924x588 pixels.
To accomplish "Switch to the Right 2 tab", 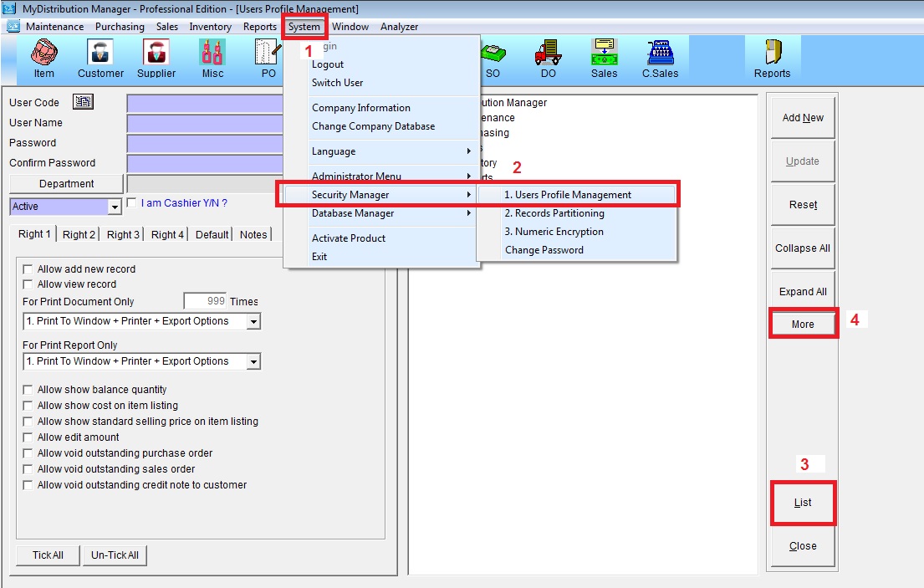I will pyautogui.click(x=79, y=235).
